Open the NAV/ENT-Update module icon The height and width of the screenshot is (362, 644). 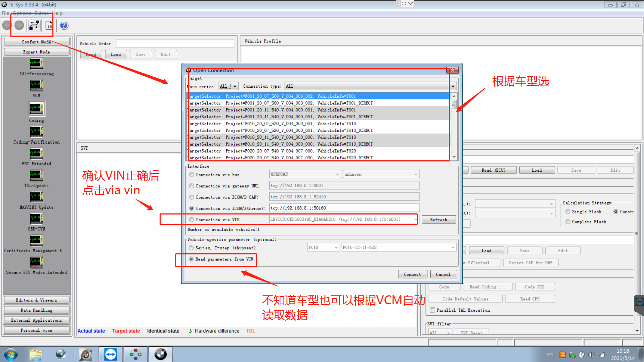coord(36,197)
